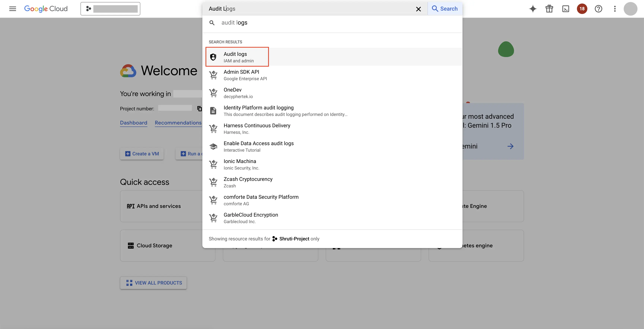Click the cart icon beside GarbleCloud Encryption

click(213, 218)
